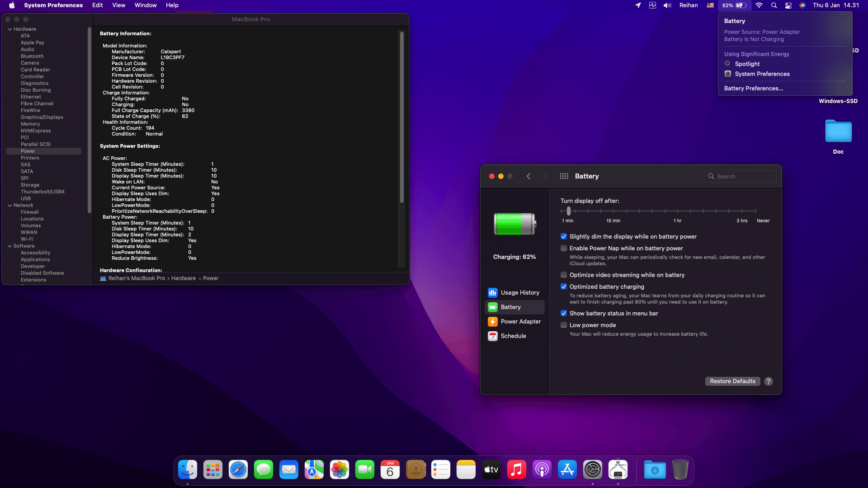Enable optimize video streaming on battery
The height and width of the screenshot is (488, 868).
tap(564, 275)
